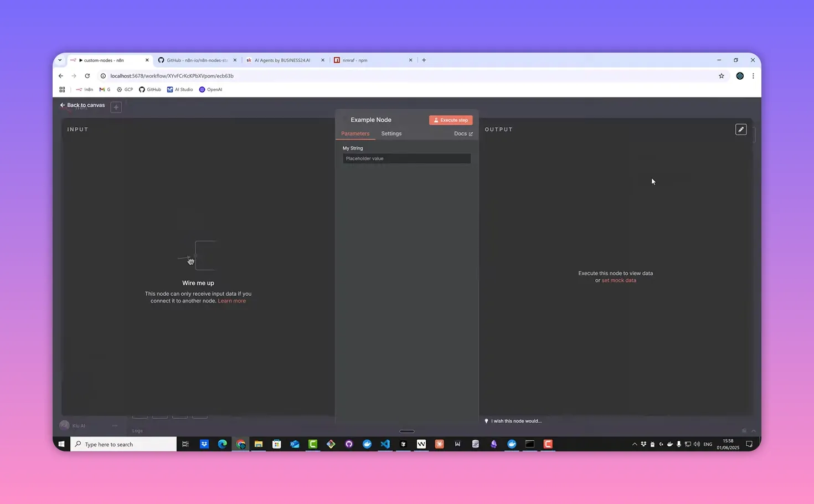The width and height of the screenshot is (814, 504).
Task: Click the back arrow beside Back to canvas
Action: [63, 105]
